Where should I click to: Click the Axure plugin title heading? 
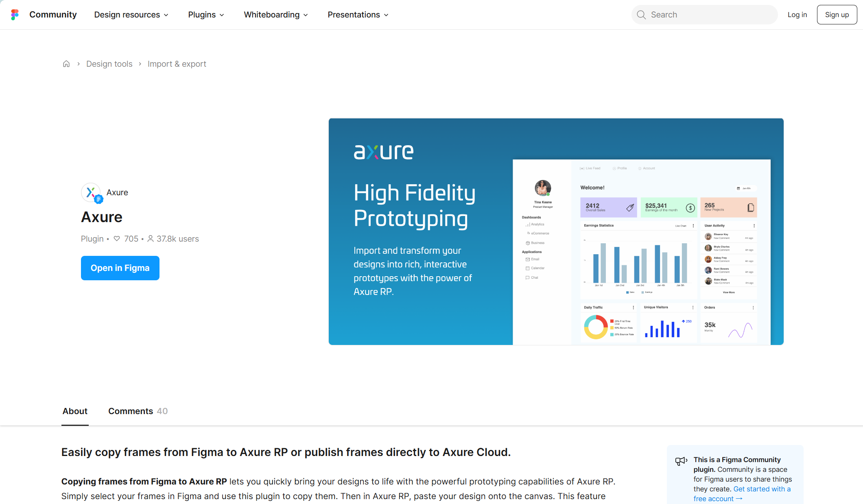point(102,217)
